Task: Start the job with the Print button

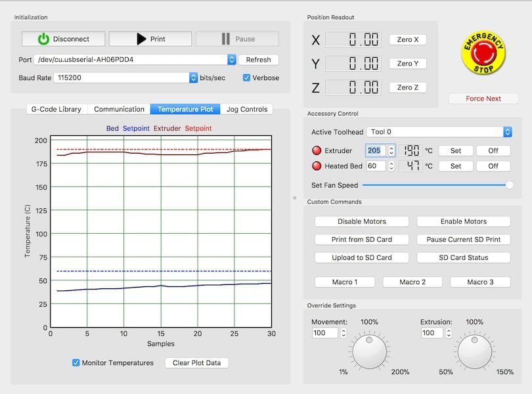Action: click(150, 39)
